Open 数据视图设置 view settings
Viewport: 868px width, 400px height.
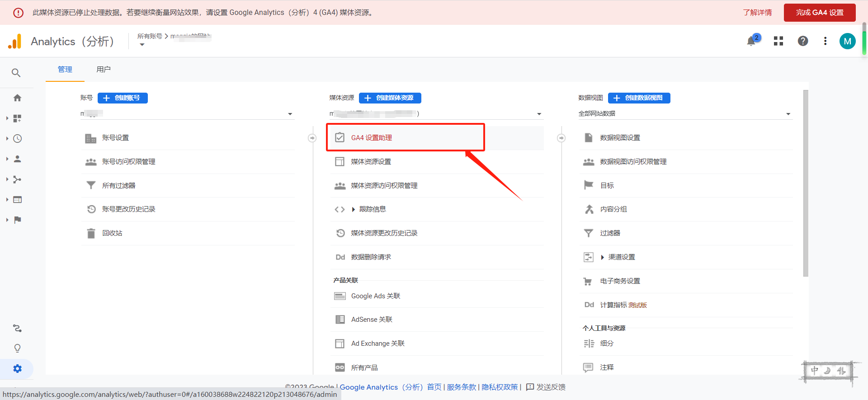pos(686,138)
